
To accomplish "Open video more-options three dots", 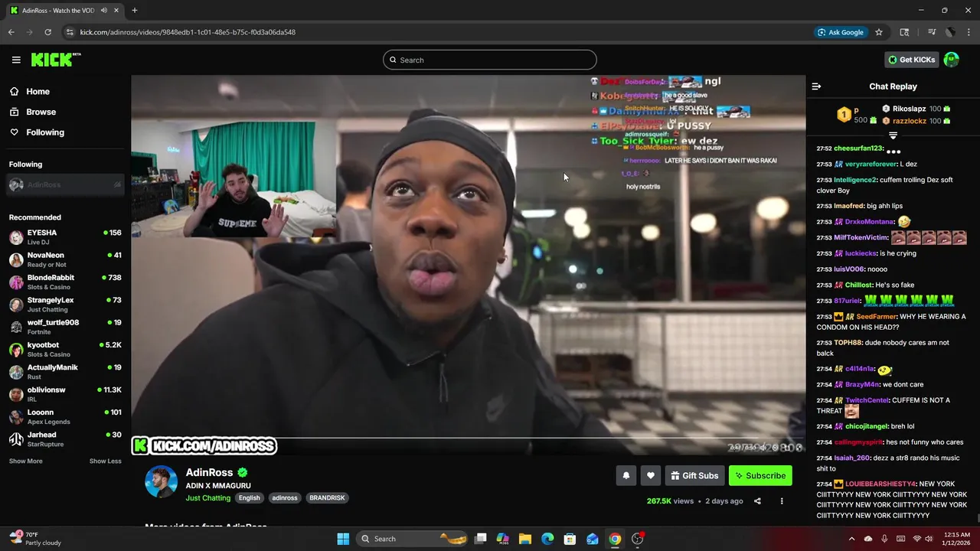I will 782,501.
